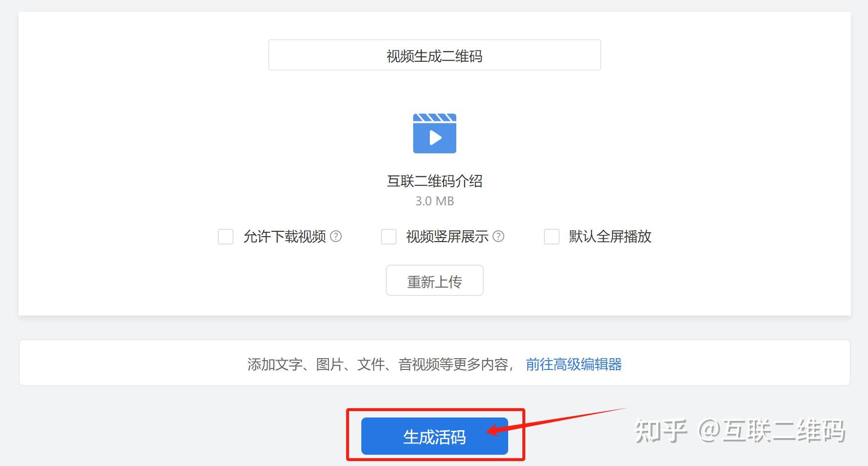Click help icon beside 允许下载视频
Viewport: 868px width, 466px height.
(336, 236)
